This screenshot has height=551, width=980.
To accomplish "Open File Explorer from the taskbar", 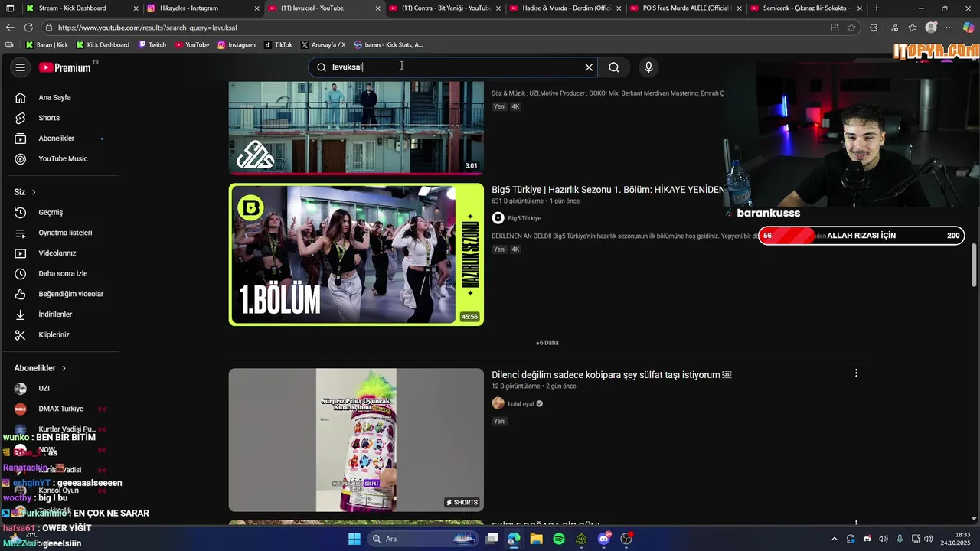I will [536, 539].
